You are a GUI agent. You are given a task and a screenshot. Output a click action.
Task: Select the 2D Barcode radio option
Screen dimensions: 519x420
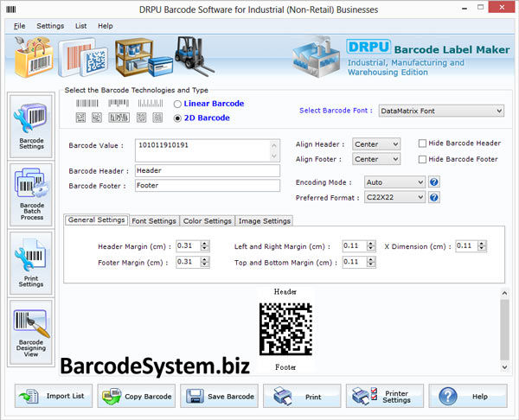click(x=177, y=118)
